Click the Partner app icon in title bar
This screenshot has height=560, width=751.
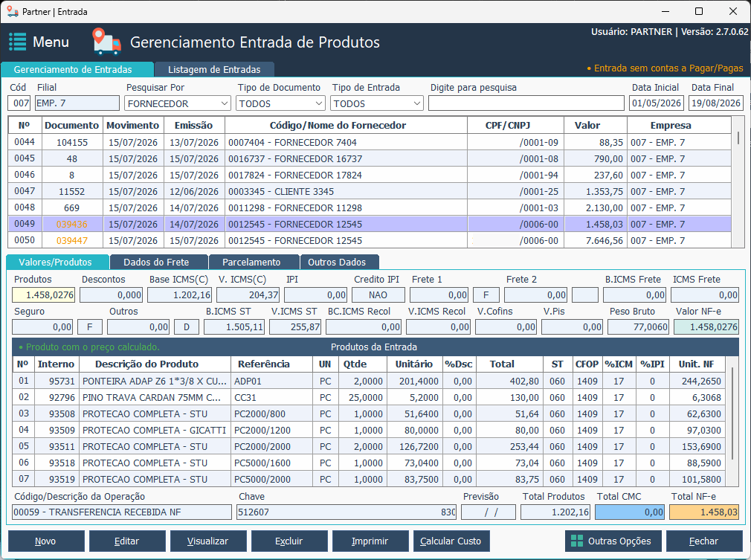tap(13, 11)
